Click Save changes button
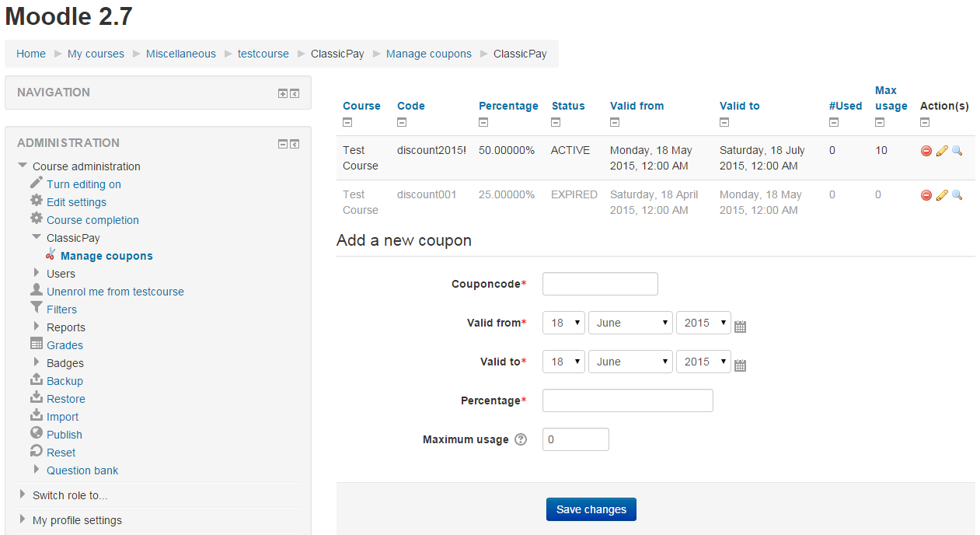This screenshot has height=535, width=980. click(591, 509)
